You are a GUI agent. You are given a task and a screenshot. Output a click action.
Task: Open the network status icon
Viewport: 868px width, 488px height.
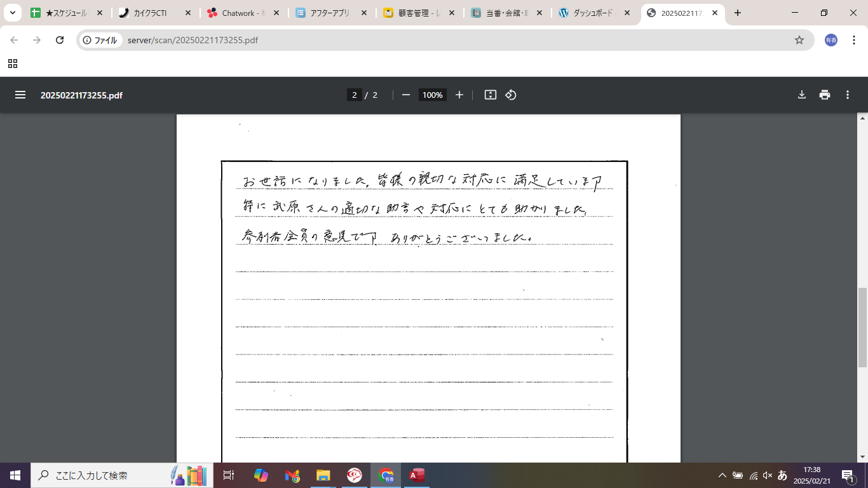pyautogui.click(x=753, y=475)
